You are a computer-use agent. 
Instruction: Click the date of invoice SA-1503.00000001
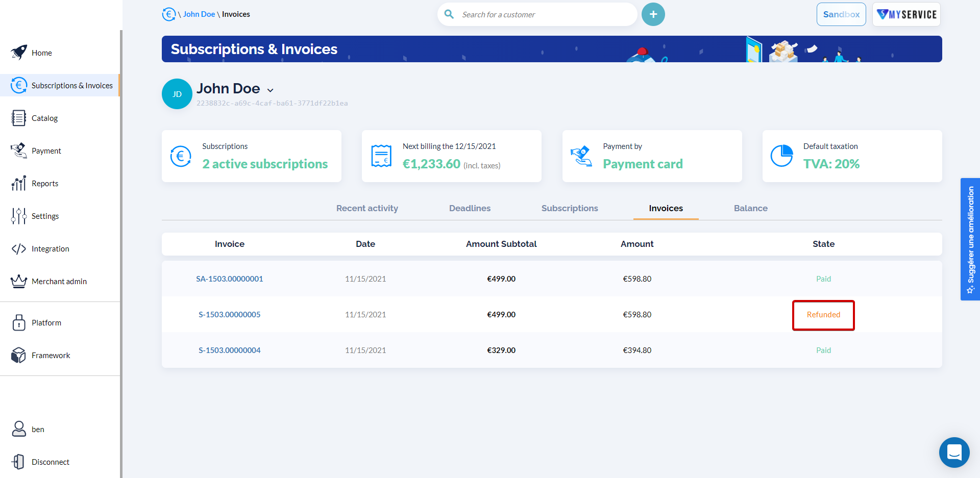pos(365,279)
